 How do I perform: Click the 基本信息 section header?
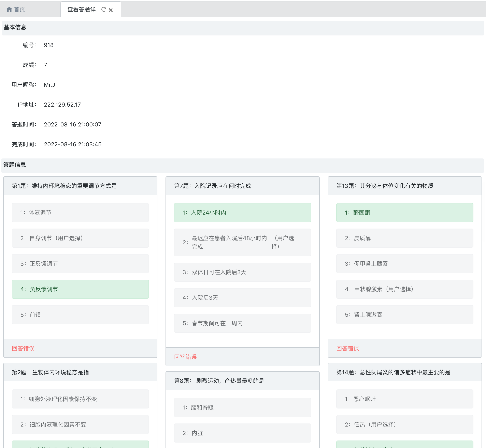click(x=15, y=27)
